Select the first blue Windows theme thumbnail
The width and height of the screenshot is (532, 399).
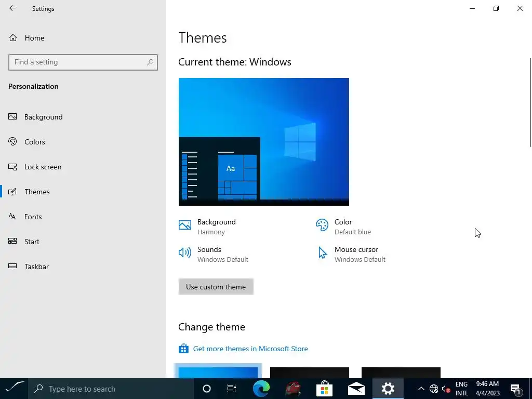(x=218, y=373)
